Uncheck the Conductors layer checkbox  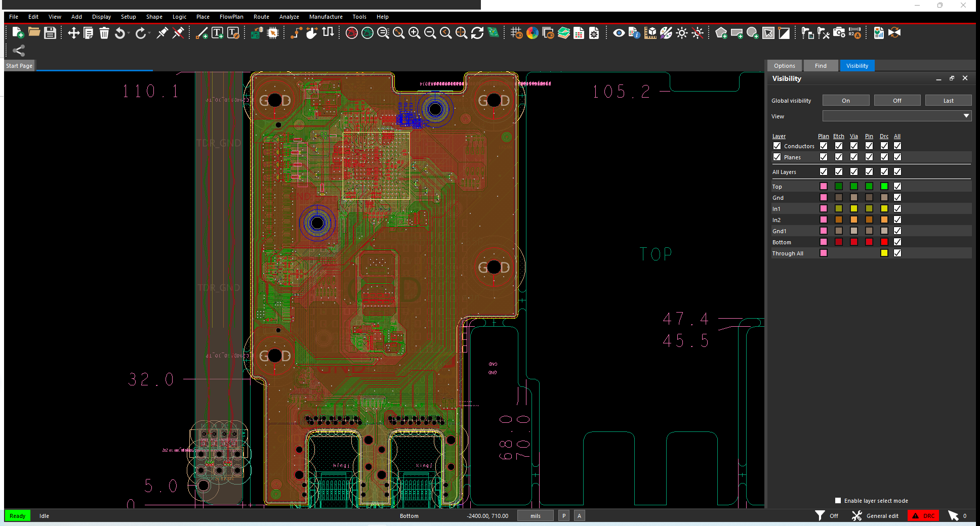click(777, 146)
